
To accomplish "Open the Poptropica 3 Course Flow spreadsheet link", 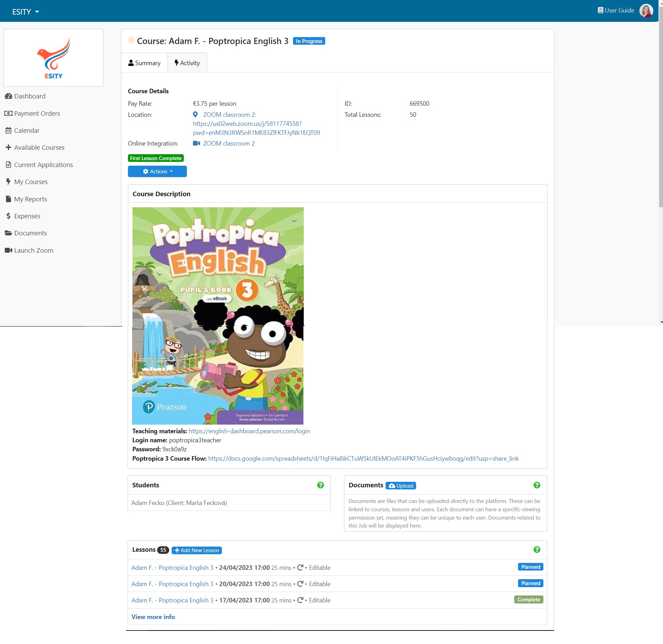I will 363,459.
